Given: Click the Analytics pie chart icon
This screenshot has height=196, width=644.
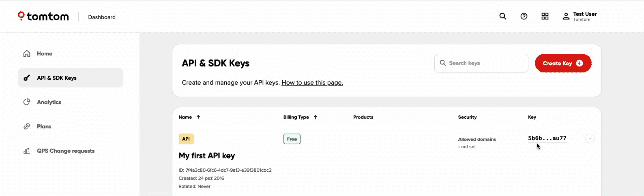Looking at the screenshot, I should (27, 102).
